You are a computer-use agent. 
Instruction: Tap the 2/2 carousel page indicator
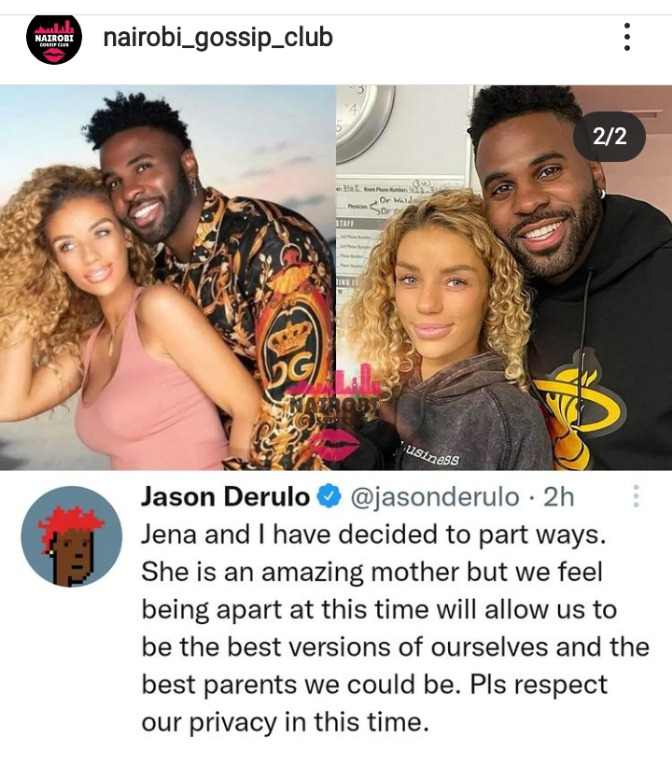[610, 136]
